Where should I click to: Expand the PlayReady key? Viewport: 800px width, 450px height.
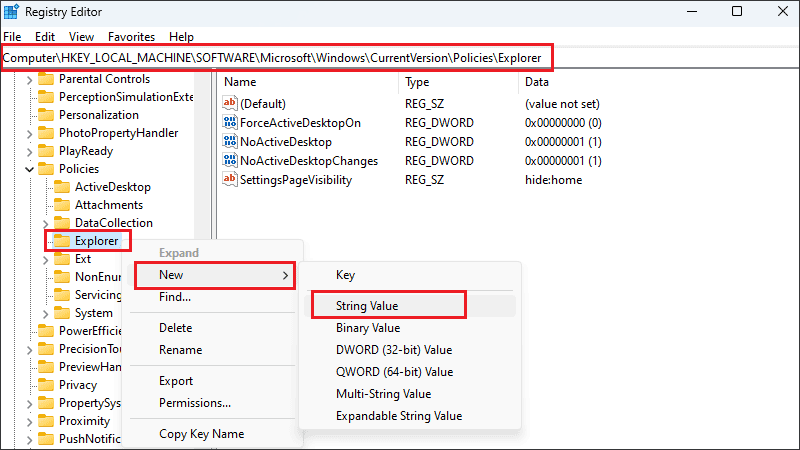click(x=29, y=152)
